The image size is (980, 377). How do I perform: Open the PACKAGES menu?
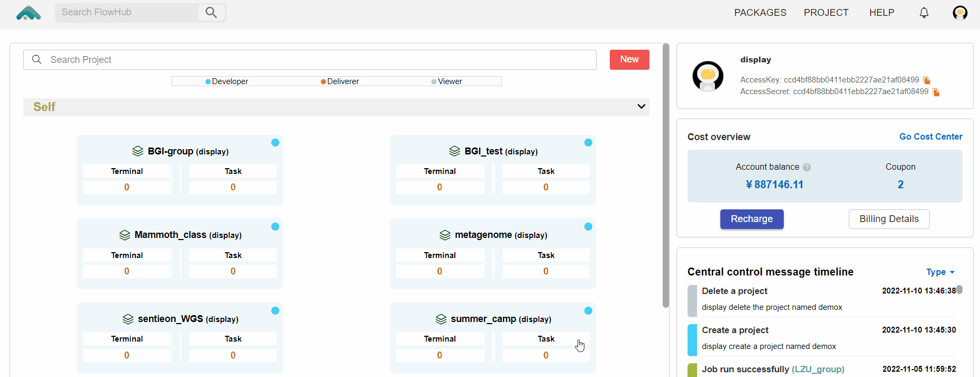[760, 13]
